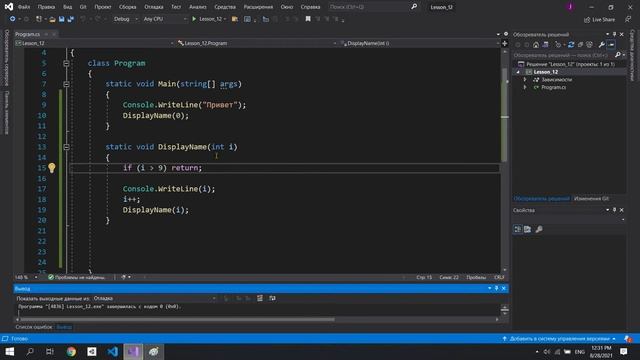This screenshot has height=360, width=640.
Task: Open the Visual Studio Code taskbar icon
Action: point(113,351)
